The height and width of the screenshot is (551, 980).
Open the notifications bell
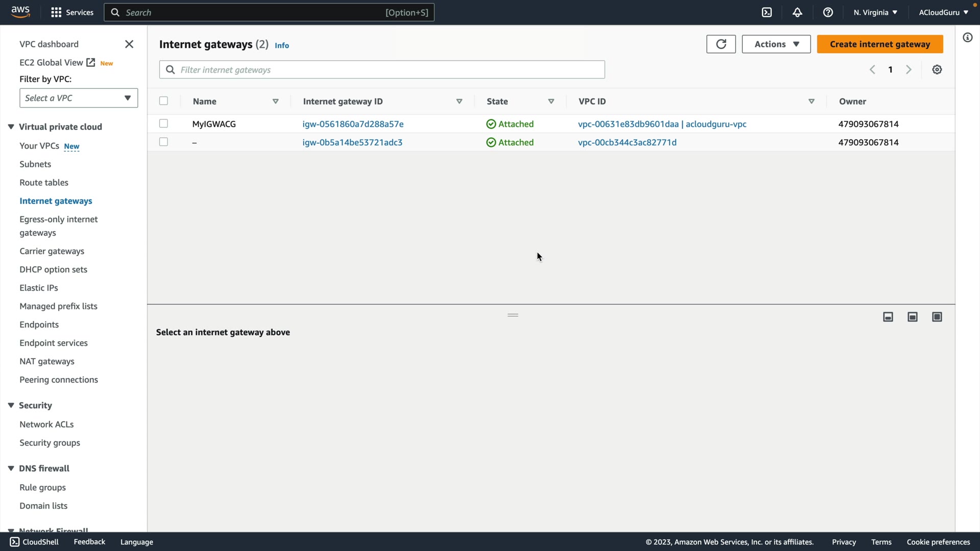point(797,12)
